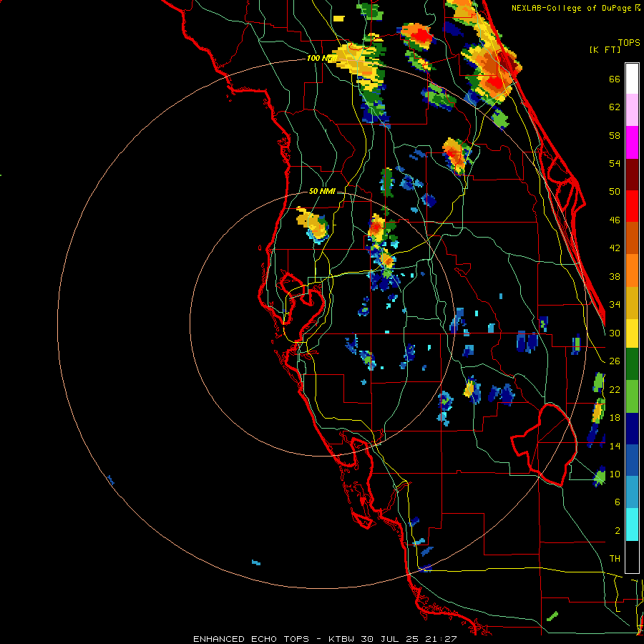Image resolution: width=644 pixels, height=644 pixels.
Task: Select the dark green legend swatch
Action: (632, 364)
